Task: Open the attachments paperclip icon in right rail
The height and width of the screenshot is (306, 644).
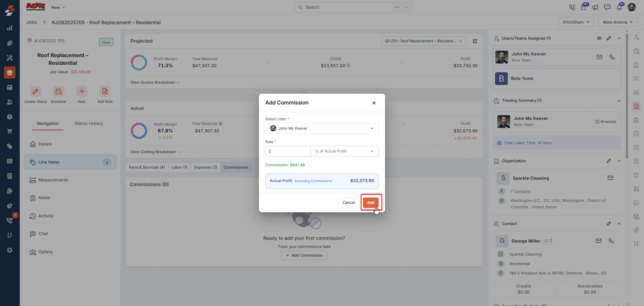Action: [636, 230]
